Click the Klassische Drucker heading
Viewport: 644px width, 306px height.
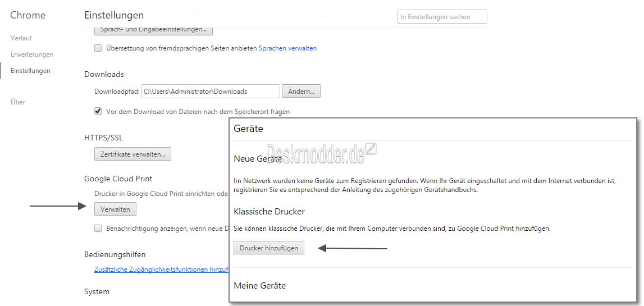270,212
